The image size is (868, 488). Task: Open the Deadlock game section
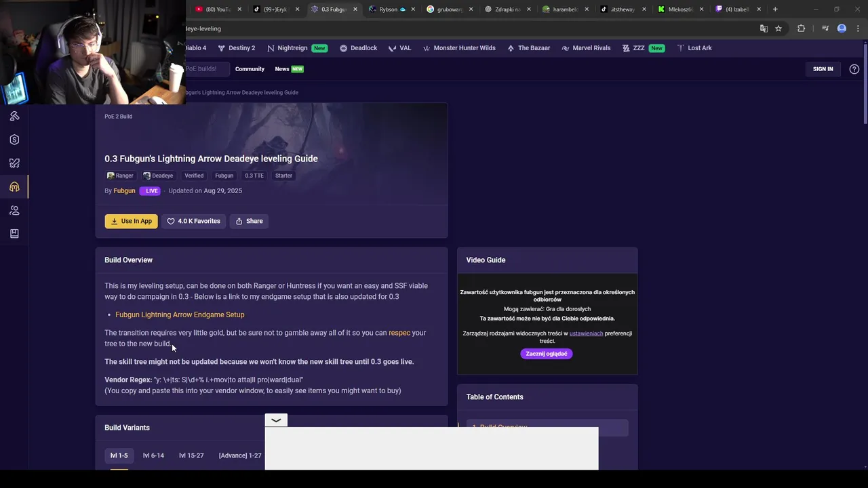coord(358,48)
